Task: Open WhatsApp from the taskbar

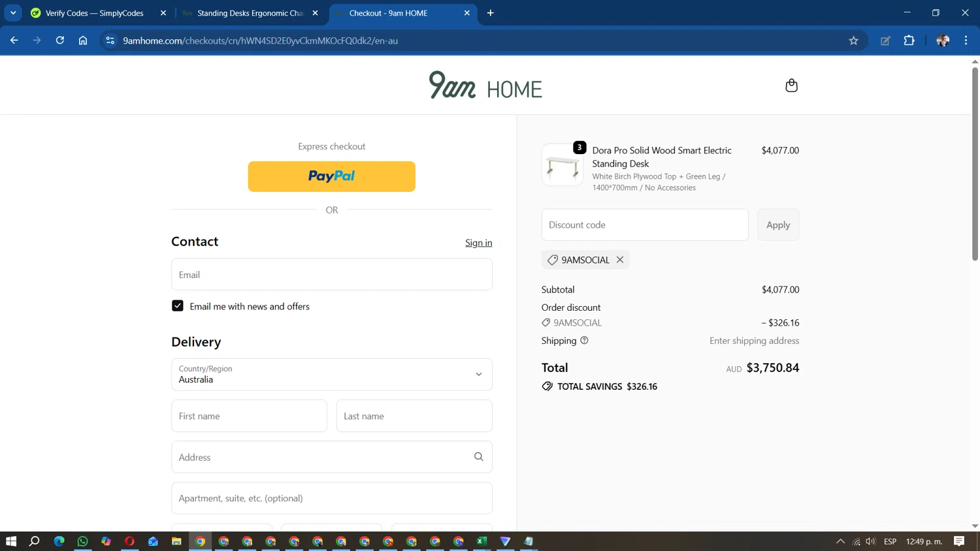Action: [82, 541]
